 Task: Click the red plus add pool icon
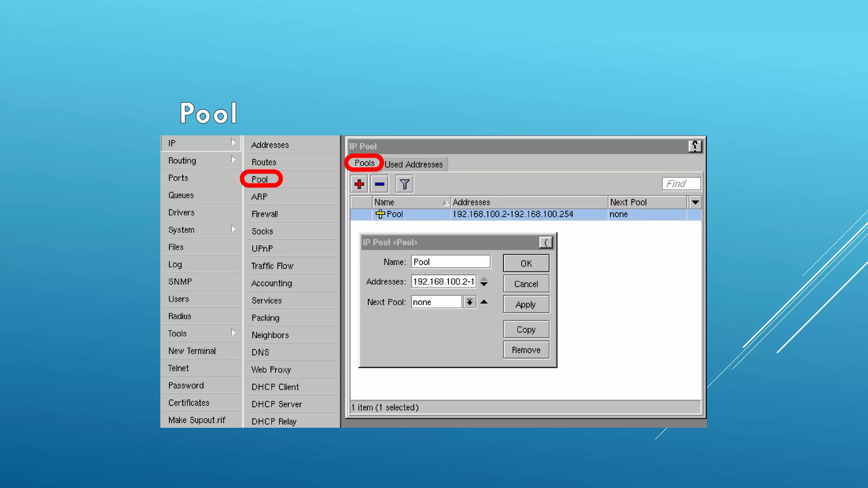pyautogui.click(x=359, y=184)
